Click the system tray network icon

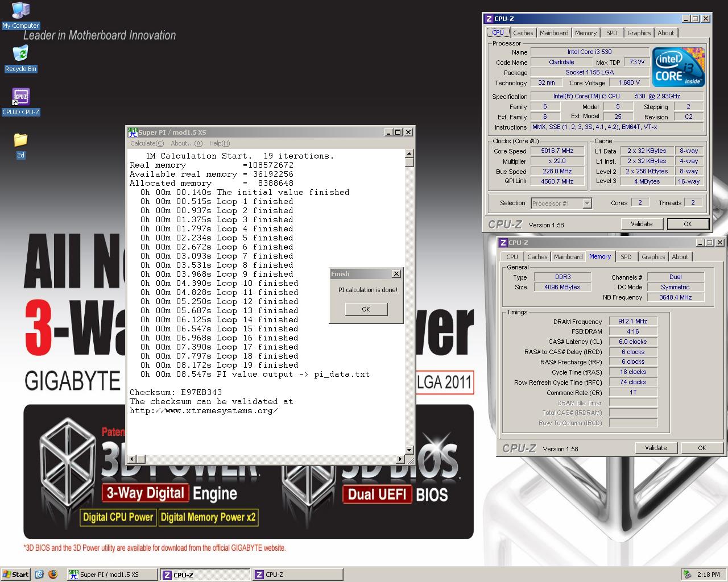point(687,575)
